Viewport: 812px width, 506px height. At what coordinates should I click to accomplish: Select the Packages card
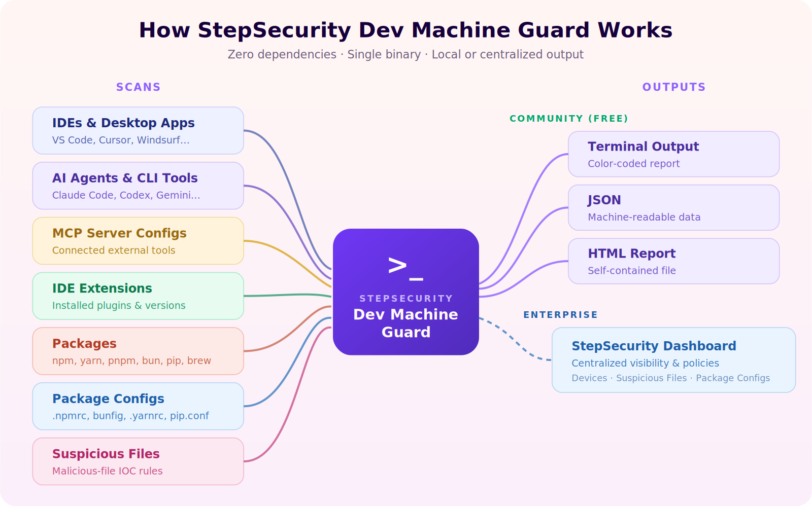point(138,351)
